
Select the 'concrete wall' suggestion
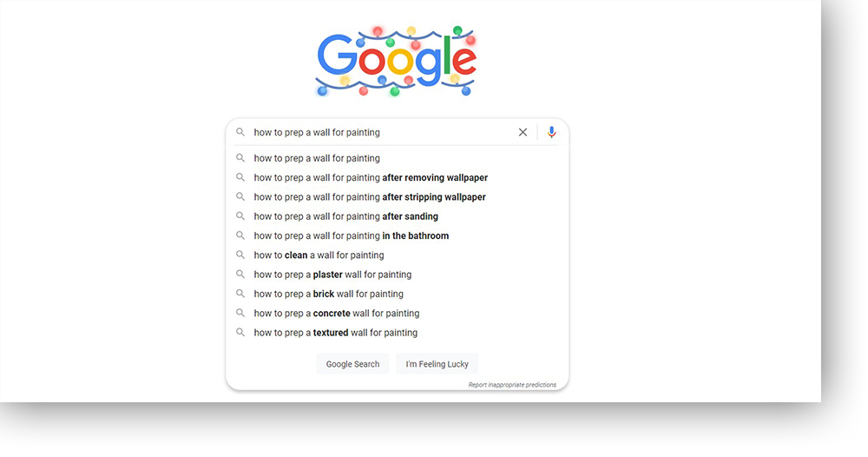click(x=397, y=314)
